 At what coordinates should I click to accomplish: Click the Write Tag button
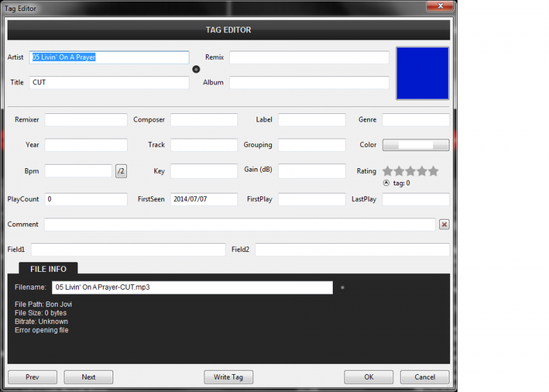click(229, 377)
